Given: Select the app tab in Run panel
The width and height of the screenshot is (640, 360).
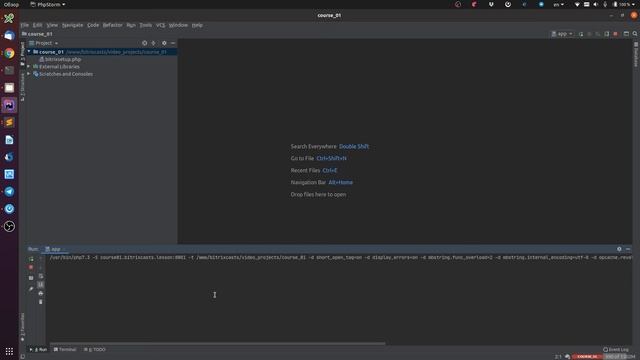Looking at the screenshot, I should point(55,249).
